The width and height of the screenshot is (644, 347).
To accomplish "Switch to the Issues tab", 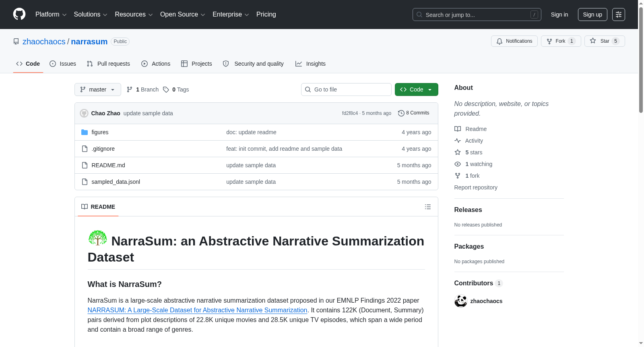I will pyautogui.click(x=63, y=64).
